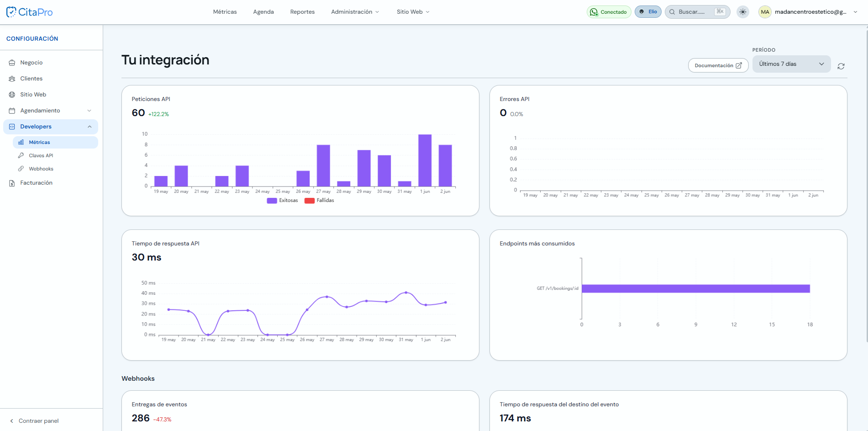This screenshot has width=868, height=431.
Task: Open the Agenda top menu
Action: pos(263,12)
